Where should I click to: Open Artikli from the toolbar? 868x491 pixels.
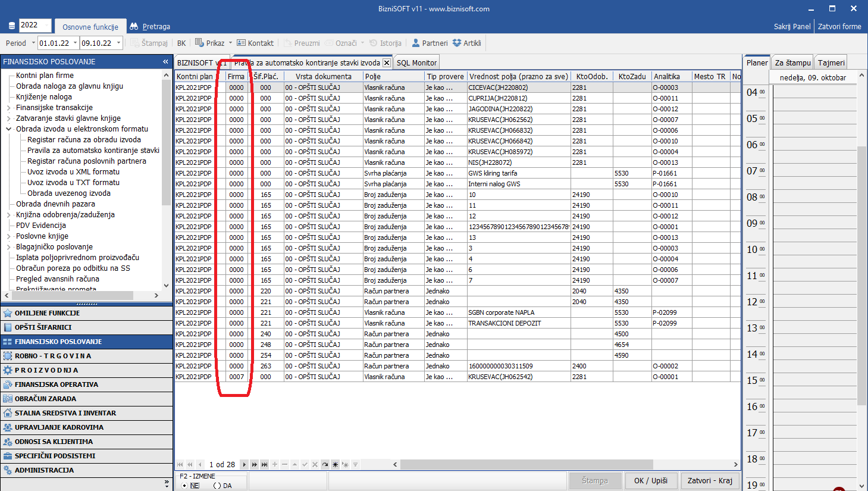[466, 43]
